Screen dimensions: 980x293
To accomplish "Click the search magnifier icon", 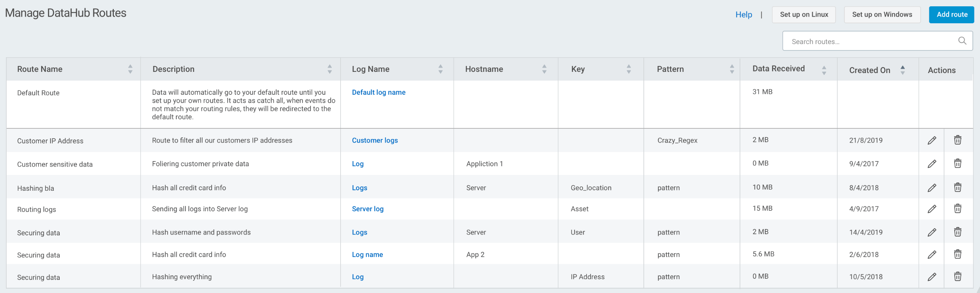I will pos(962,41).
